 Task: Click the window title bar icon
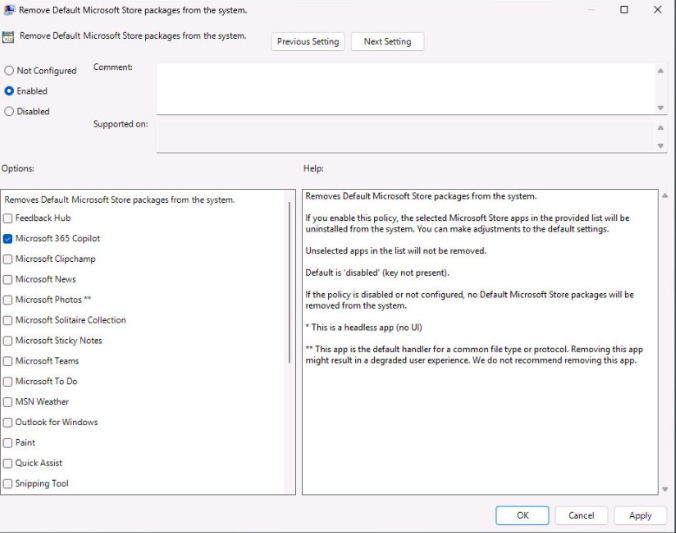click(x=9, y=10)
